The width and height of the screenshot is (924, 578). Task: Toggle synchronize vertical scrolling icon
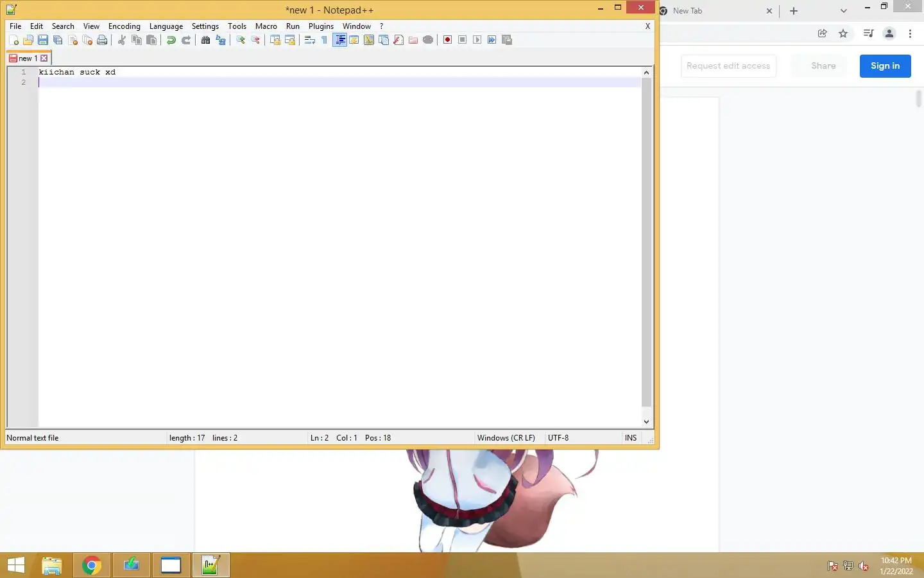pos(275,40)
